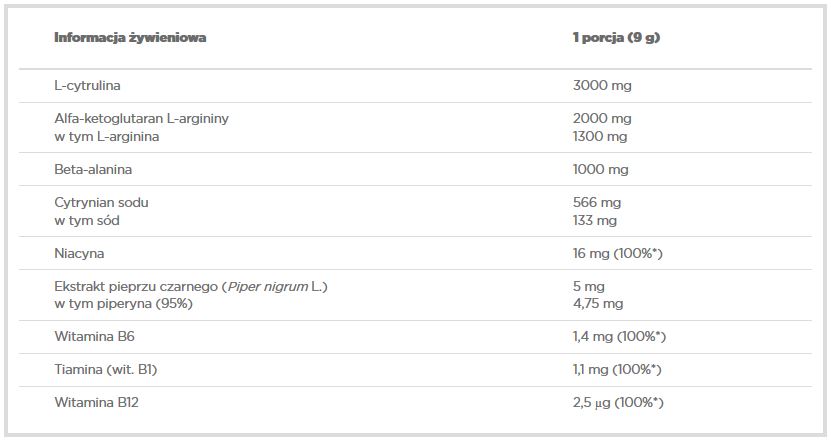
Task: Select the Niacyna row label
Action: point(79,253)
